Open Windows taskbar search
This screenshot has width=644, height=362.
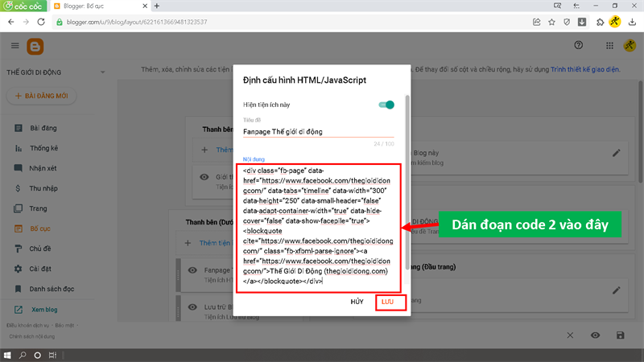(23, 355)
